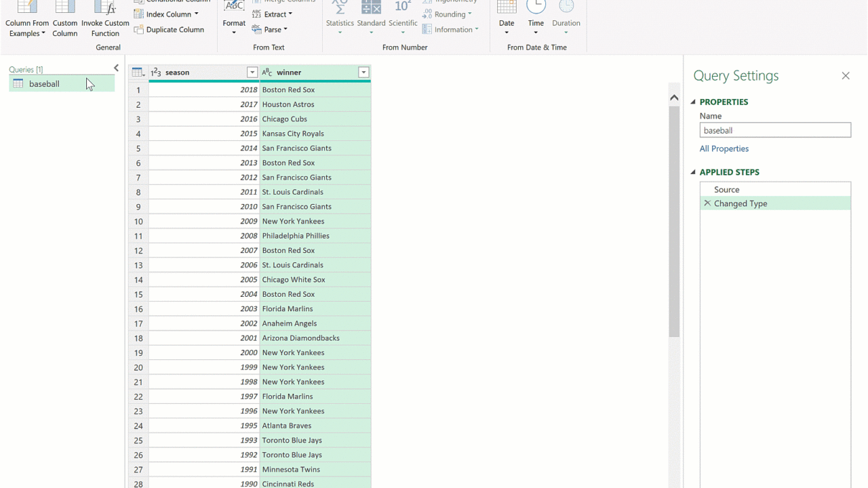Open the All Properties link
The height and width of the screenshot is (488, 868).
pos(724,149)
